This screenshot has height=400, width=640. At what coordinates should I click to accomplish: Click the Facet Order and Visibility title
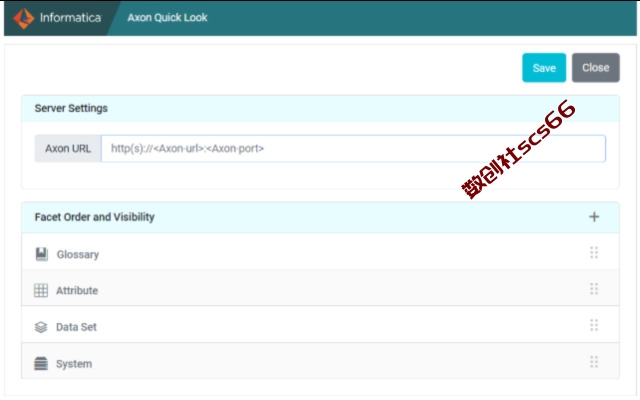(x=94, y=217)
